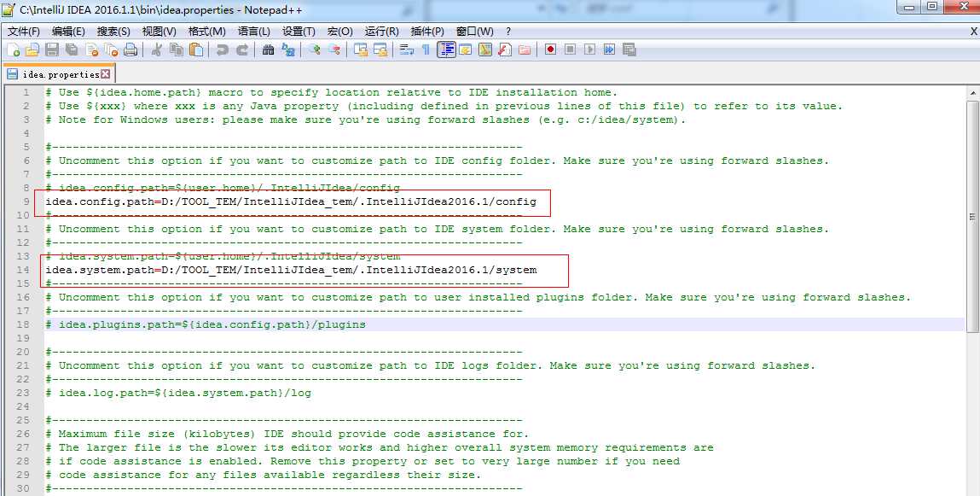This screenshot has width=980, height=496.
Task: Open the 文件(F) menu
Action: click(x=24, y=32)
